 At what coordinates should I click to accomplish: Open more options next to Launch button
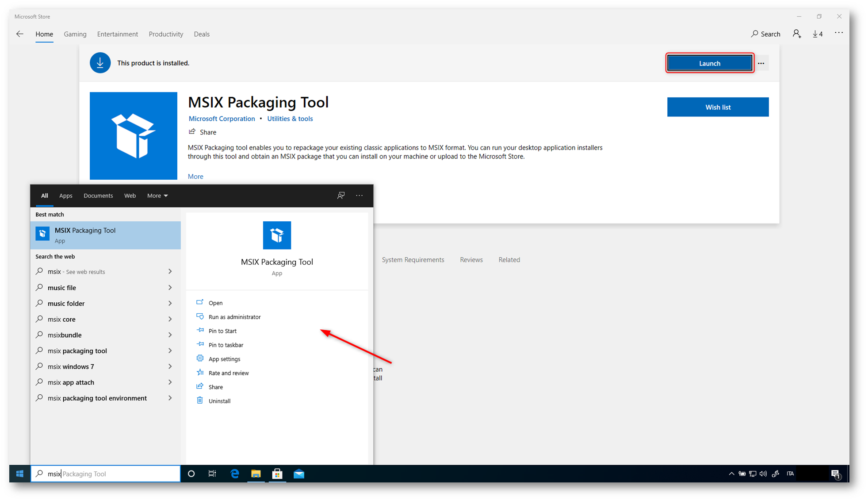(x=761, y=63)
